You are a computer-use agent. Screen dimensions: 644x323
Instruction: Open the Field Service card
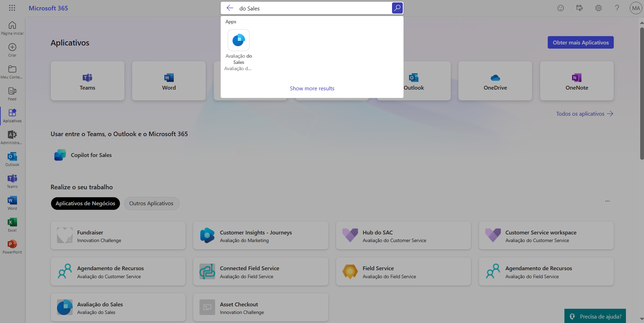coord(403,272)
